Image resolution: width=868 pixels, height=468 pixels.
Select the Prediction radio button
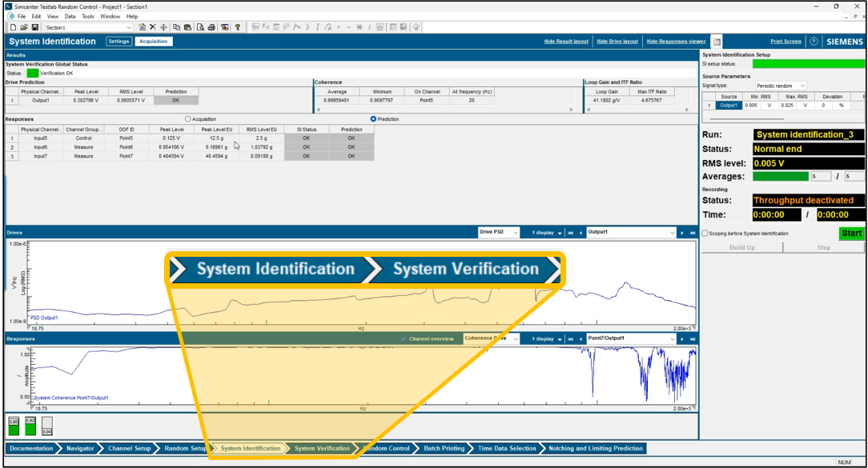(x=373, y=119)
